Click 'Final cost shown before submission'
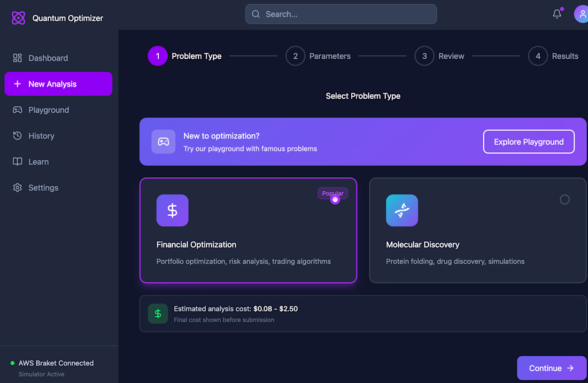The width and height of the screenshot is (588, 383). click(x=224, y=319)
